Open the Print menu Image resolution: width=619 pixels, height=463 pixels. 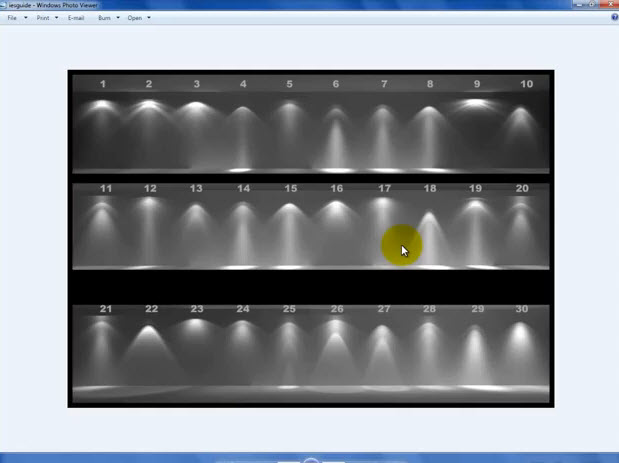pos(43,18)
